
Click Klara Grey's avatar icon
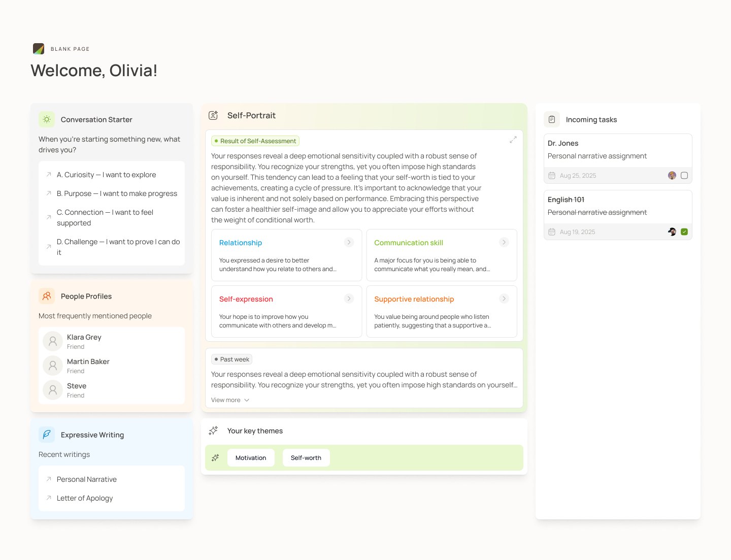click(x=53, y=341)
